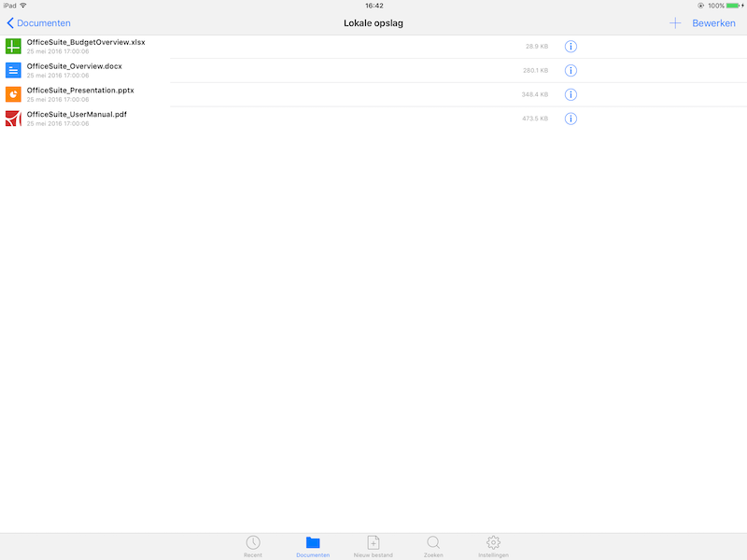Click the 28.9 KB file size
The image size is (747, 560).
[x=537, y=46]
